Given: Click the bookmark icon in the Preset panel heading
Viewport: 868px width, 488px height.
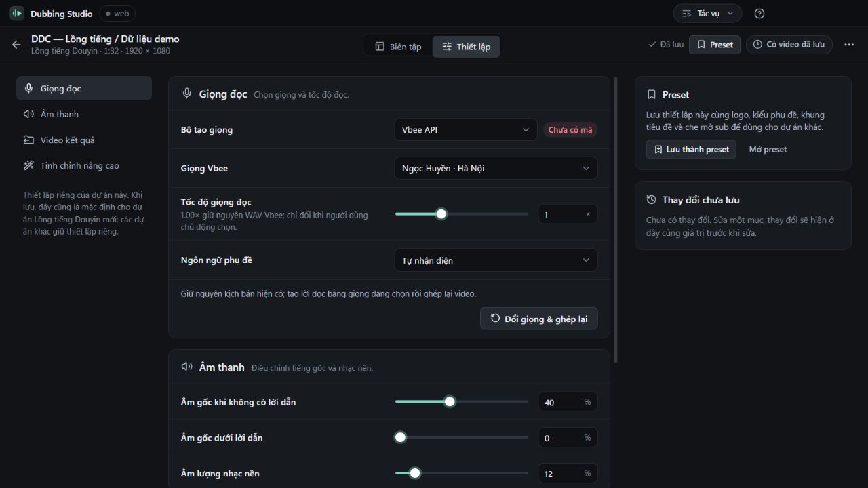Looking at the screenshot, I should click(652, 95).
